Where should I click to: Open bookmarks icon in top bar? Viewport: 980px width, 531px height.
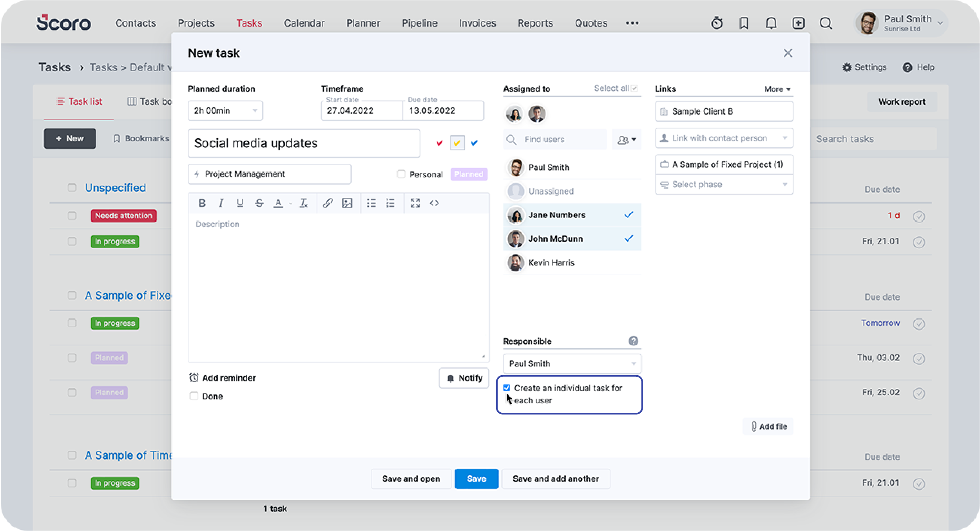pos(744,23)
